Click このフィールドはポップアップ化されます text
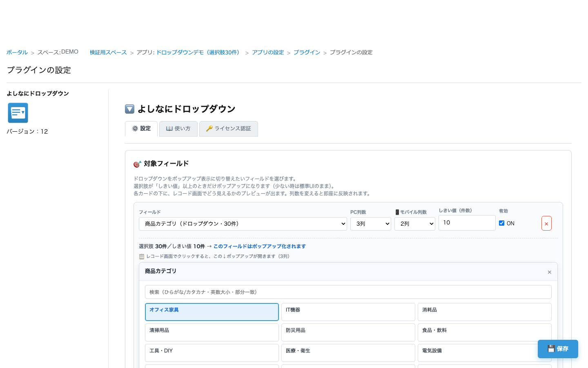588x368 pixels. click(260, 246)
